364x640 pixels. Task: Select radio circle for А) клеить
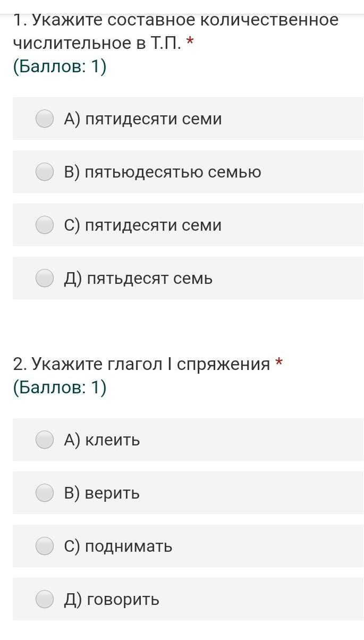45,440
